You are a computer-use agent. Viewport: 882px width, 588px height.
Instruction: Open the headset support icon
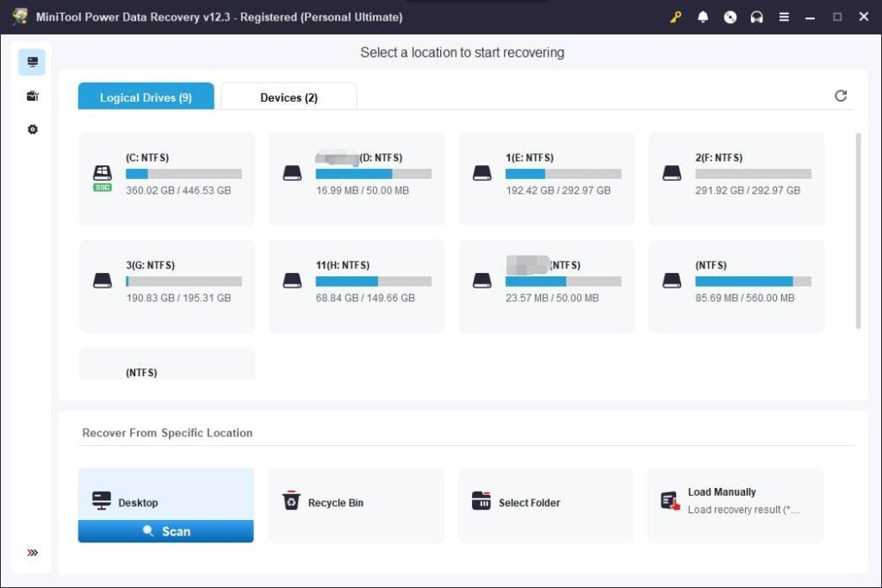click(756, 17)
